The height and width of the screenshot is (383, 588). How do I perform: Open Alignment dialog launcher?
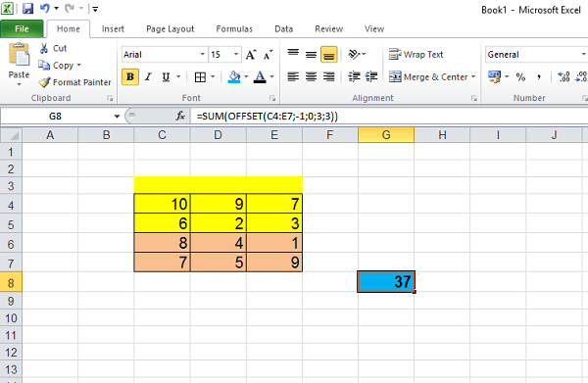point(474,98)
